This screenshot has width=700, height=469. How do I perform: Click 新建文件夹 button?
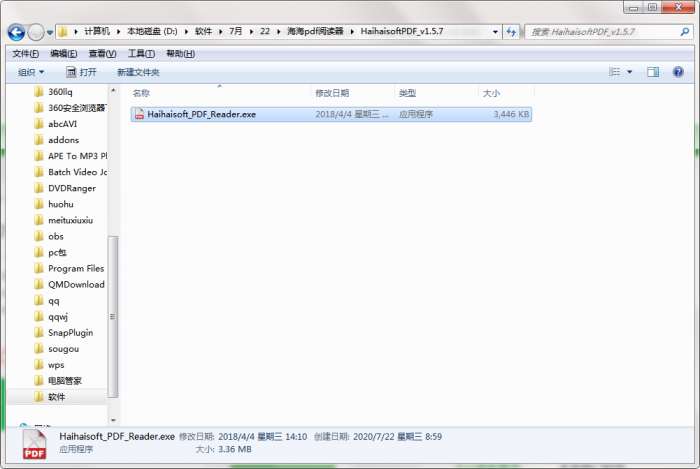138,72
